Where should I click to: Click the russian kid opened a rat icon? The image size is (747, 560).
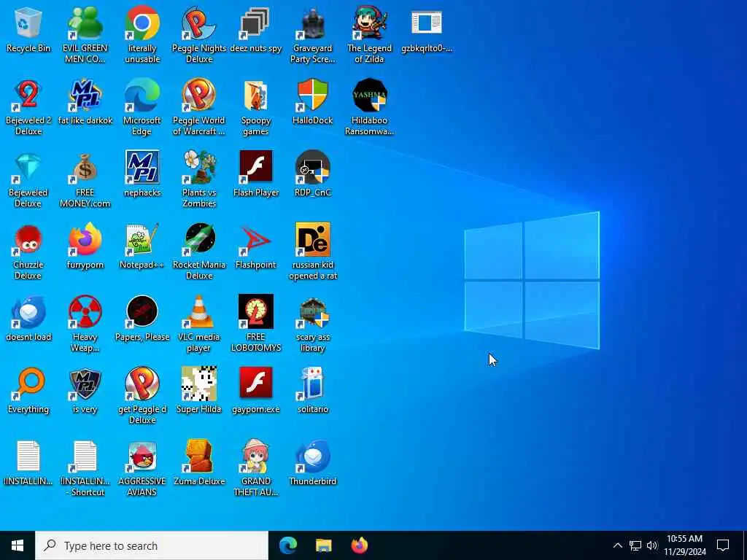(x=312, y=239)
